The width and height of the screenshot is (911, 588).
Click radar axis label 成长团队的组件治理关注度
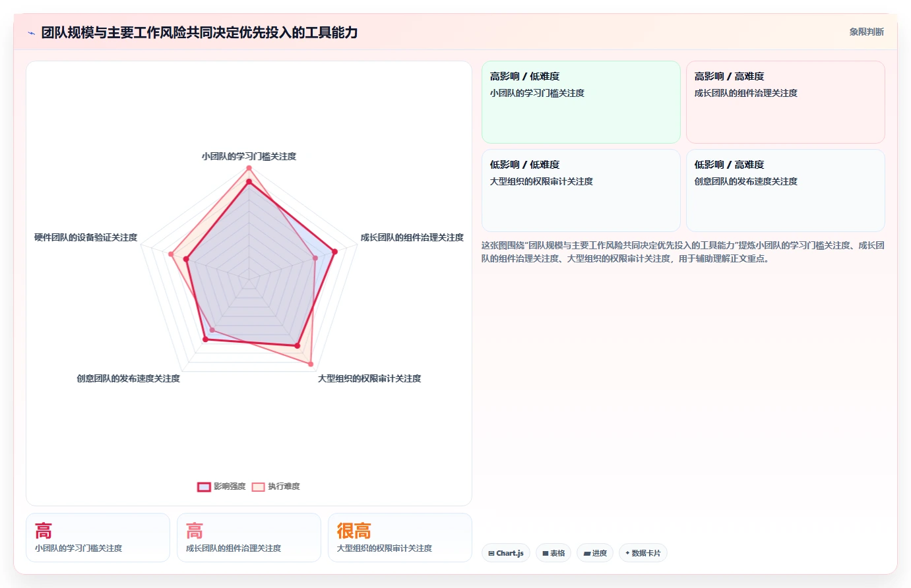412,237
